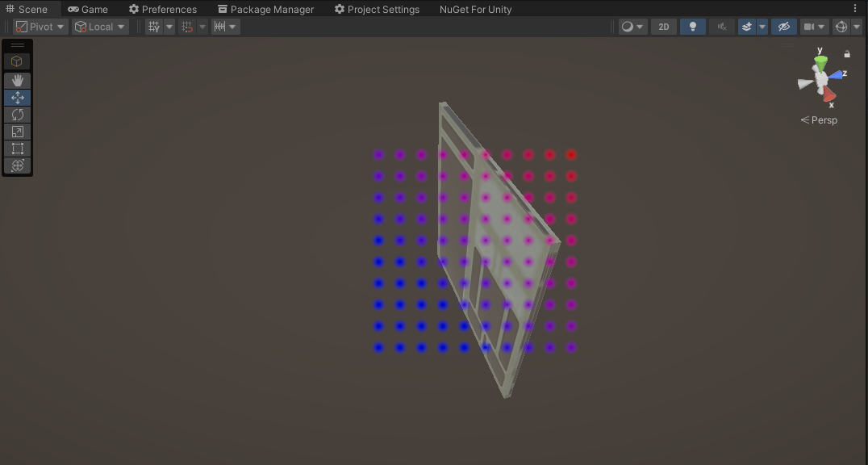Image resolution: width=868 pixels, height=465 pixels.
Task: Open the Local orientation dropdown
Action: tap(99, 26)
